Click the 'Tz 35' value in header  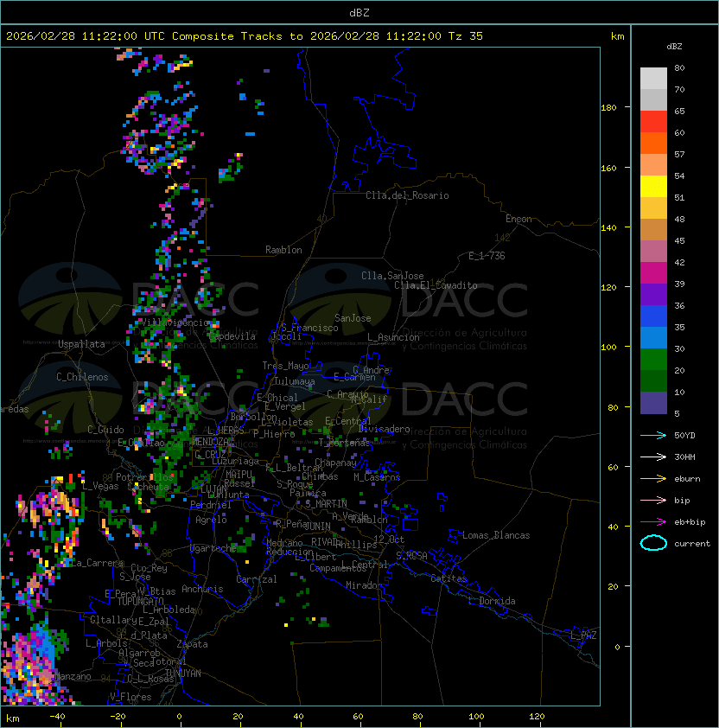pos(466,36)
